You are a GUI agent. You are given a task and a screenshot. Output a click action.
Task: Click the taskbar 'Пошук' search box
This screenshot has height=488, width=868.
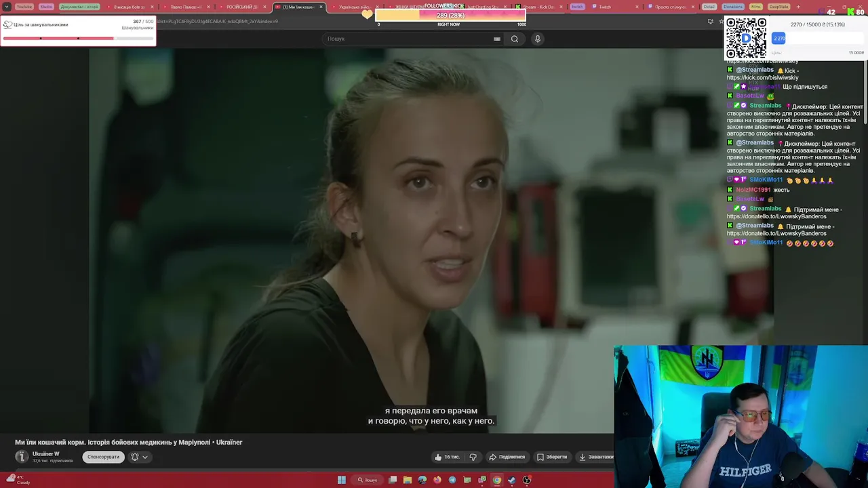368,480
